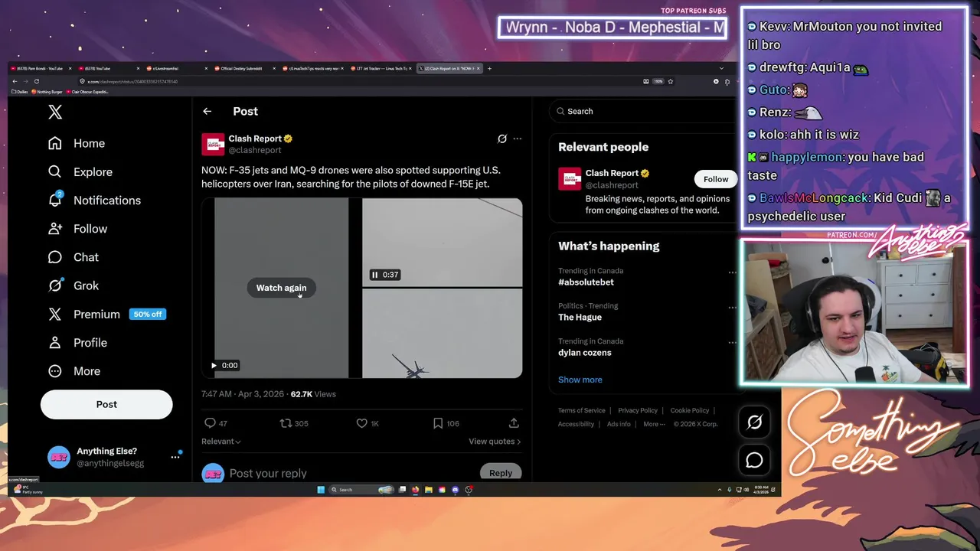The width and height of the screenshot is (980, 551).
Task: Open floating chat messages button
Action: point(754,460)
